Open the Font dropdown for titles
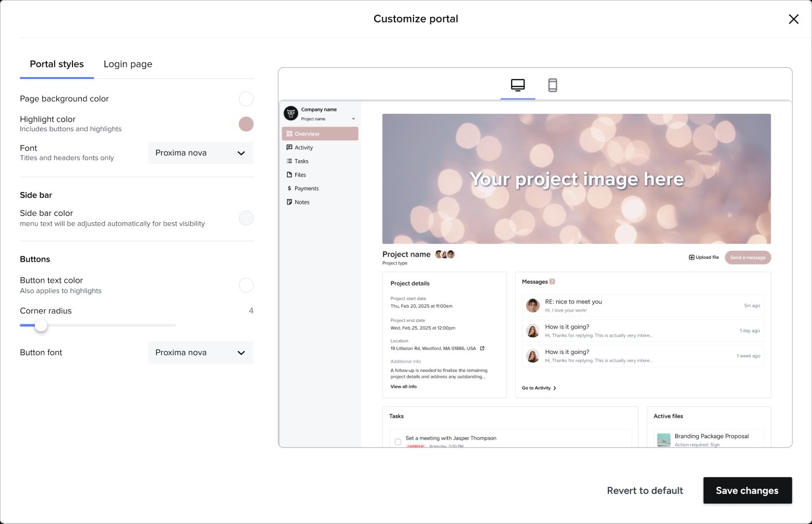812x524 pixels. point(201,153)
